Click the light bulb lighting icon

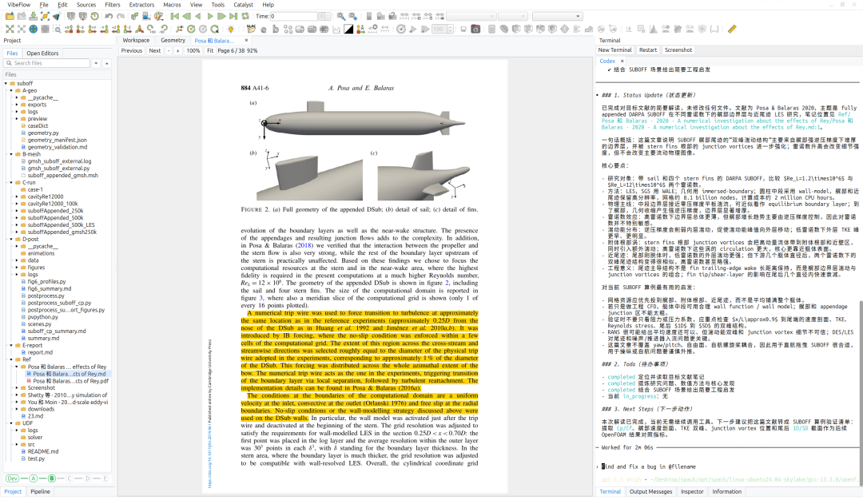pyautogui.click(x=231, y=30)
